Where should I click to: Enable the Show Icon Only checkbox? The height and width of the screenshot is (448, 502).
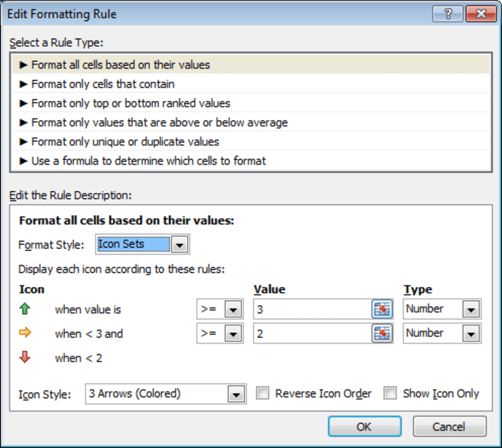[x=390, y=393]
